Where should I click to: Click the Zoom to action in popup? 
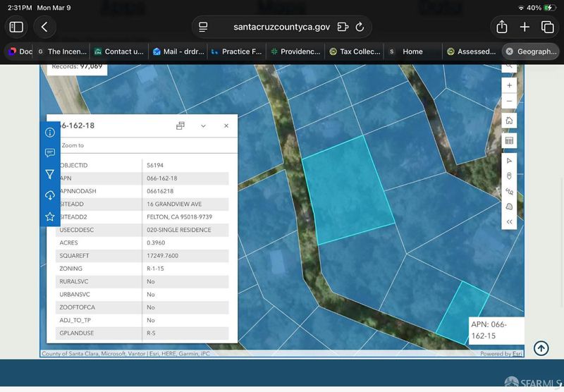point(73,145)
